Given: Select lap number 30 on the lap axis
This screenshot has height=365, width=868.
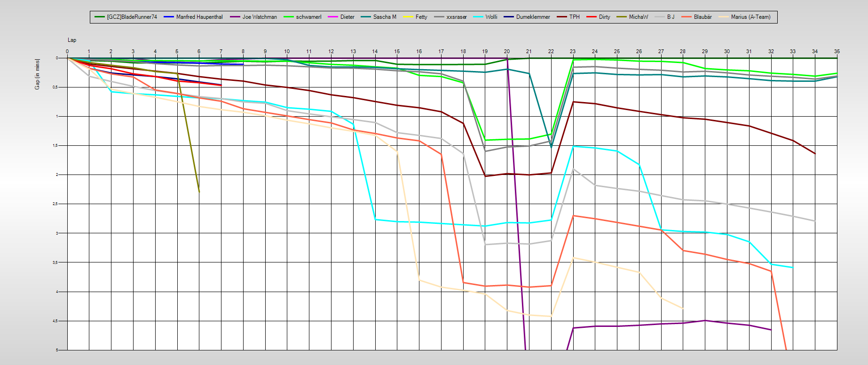Looking at the screenshot, I should point(727,51).
